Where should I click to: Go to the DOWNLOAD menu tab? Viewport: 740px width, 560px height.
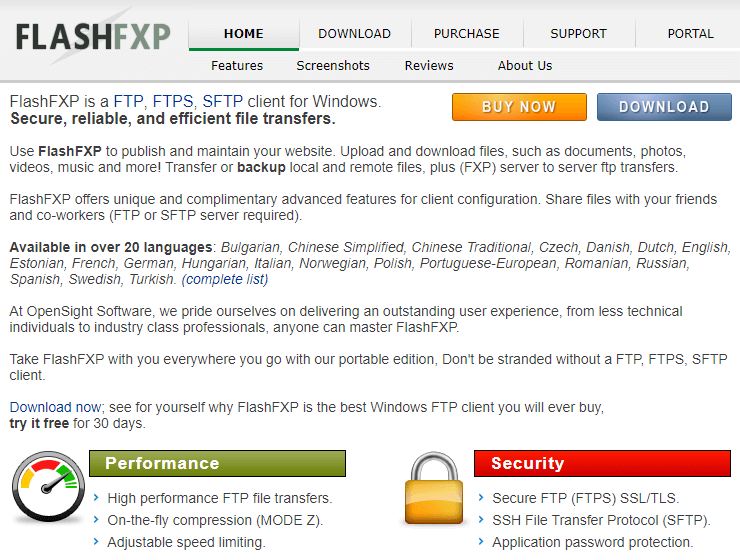(354, 33)
